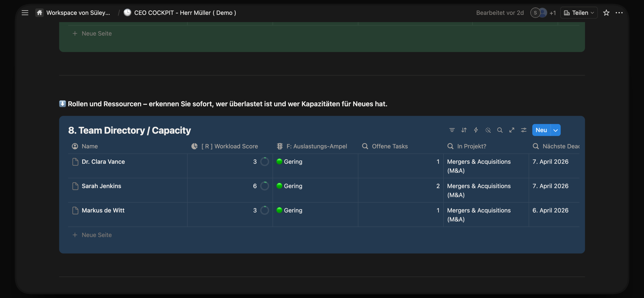Open the Markus de Witt row
The image size is (644, 298).
[103, 210]
